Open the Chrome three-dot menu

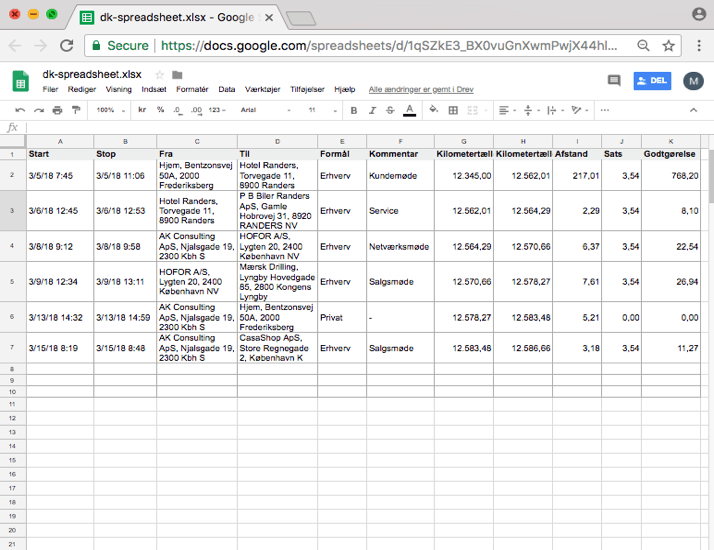[x=699, y=46]
